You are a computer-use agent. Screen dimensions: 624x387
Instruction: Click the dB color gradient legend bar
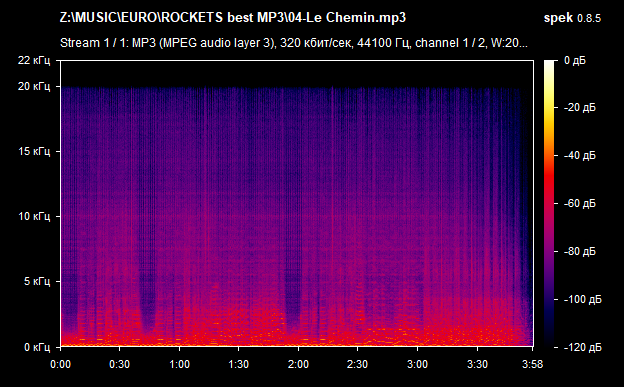tap(549, 203)
